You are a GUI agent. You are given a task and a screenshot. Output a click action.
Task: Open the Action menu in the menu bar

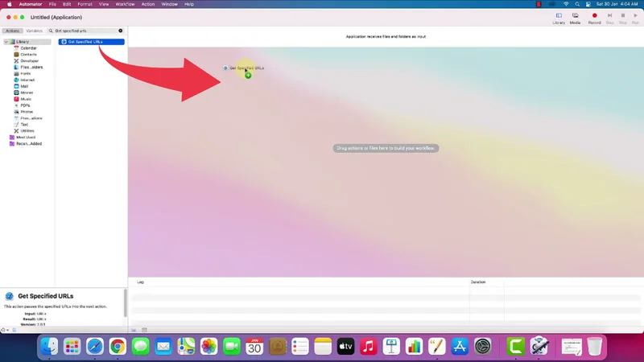pos(148,4)
